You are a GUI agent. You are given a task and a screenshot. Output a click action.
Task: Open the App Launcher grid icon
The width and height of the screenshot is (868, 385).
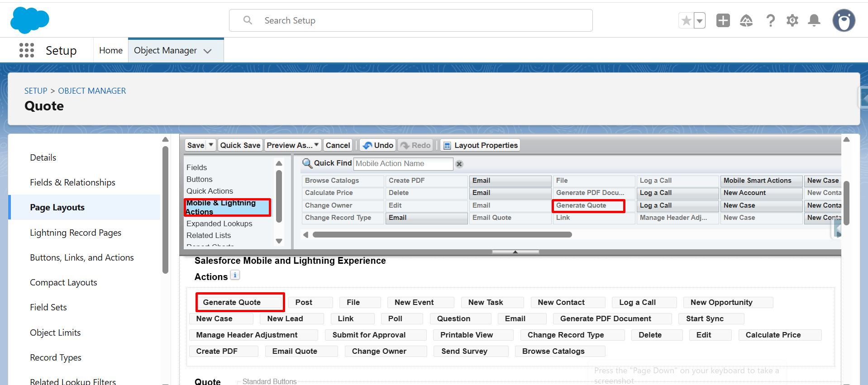click(x=27, y=50)
